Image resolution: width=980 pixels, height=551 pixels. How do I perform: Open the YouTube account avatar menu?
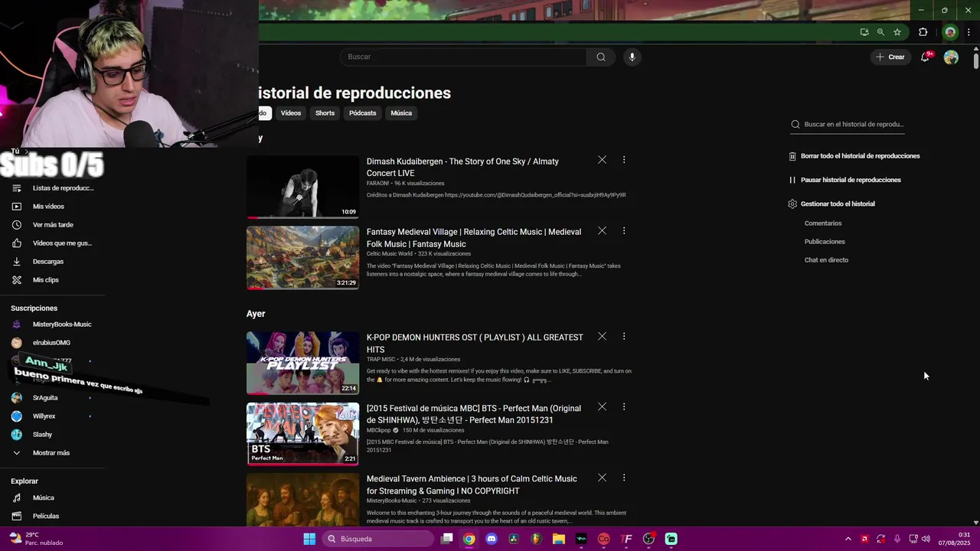tap(951, 57)
